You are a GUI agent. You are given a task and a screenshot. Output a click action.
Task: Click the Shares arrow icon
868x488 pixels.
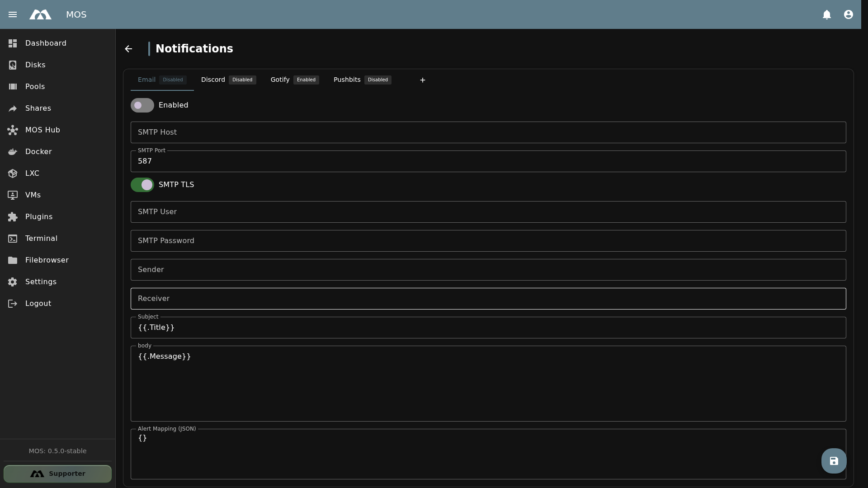pos(13,108)
